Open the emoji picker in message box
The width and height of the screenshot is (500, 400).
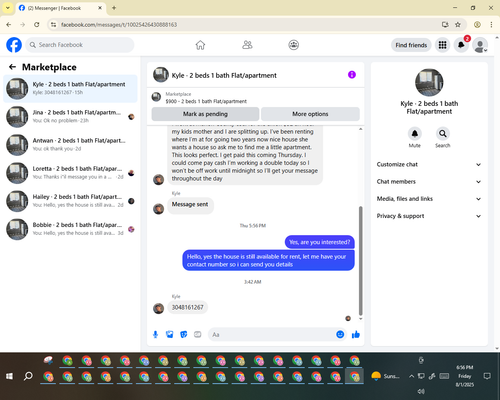[340, 334]
